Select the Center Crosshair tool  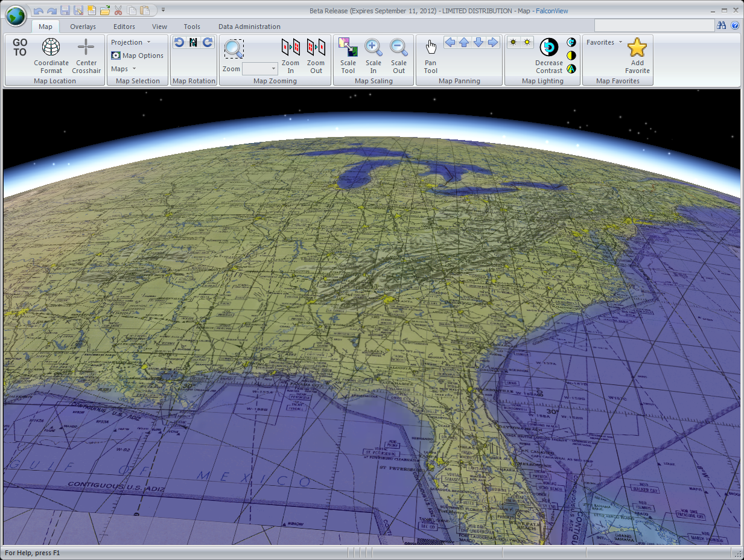pyautogui.click(x=86, y=54)
